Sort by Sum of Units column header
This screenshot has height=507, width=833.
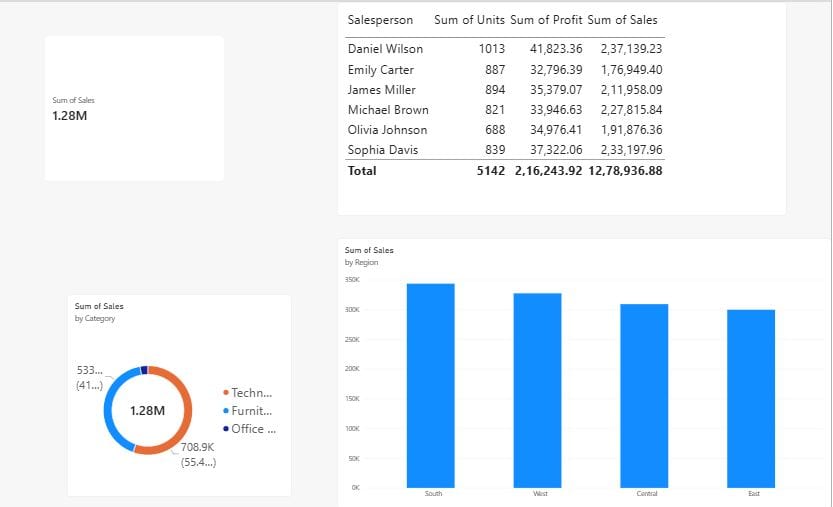click(469, 20)
